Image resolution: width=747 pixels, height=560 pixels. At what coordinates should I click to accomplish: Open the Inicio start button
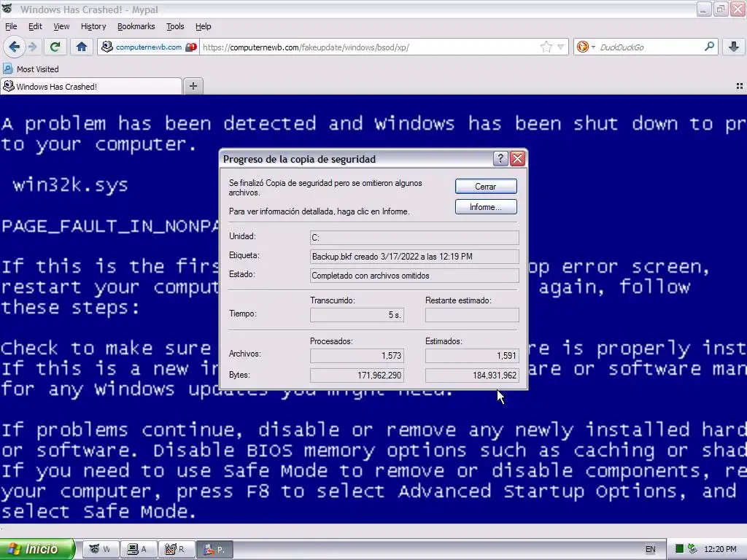pyautogui.click(x=37, y=549)
